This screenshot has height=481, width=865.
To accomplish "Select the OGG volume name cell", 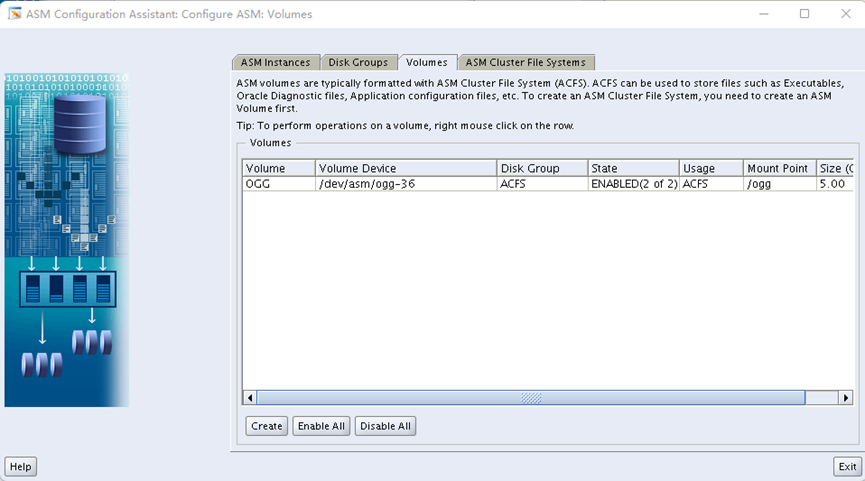I will tap(279, 184).
